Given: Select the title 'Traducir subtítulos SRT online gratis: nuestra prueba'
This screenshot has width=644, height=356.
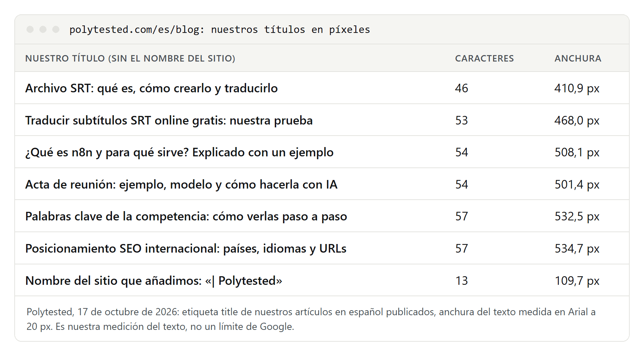Looking at the screenshot, I should tap(169, 121).
